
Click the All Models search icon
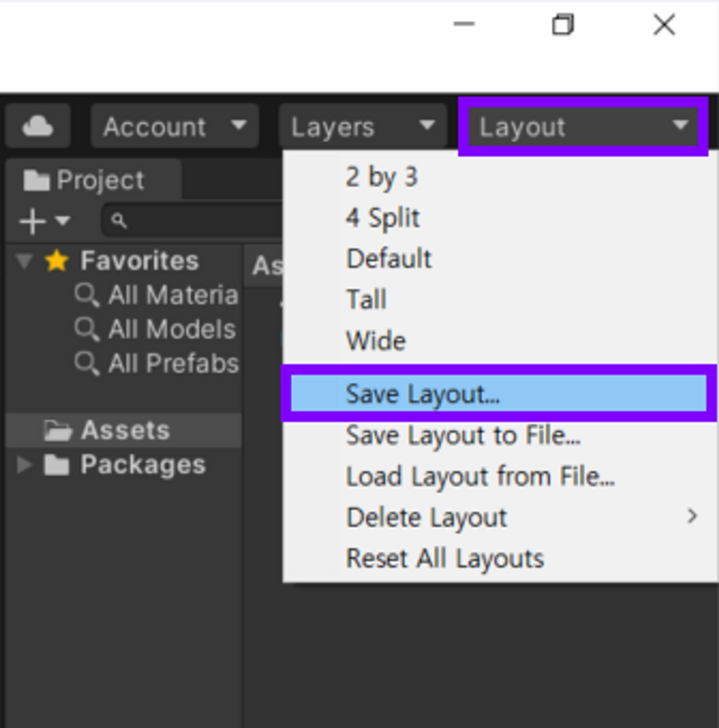(x=87, y=329)
